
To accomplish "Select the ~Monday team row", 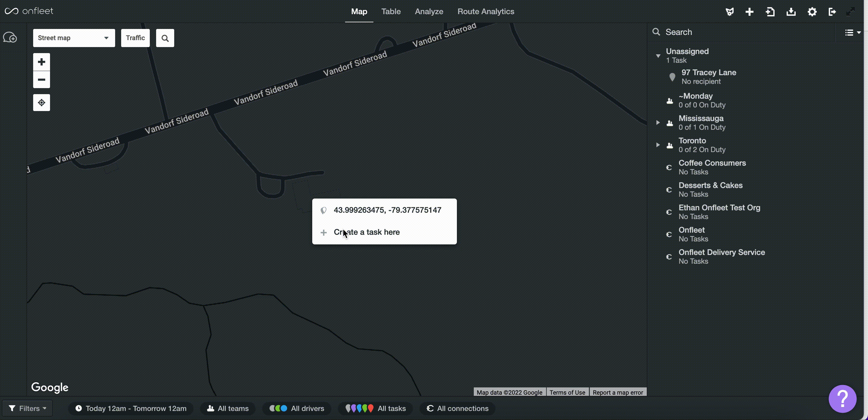I will click(755, 100).
